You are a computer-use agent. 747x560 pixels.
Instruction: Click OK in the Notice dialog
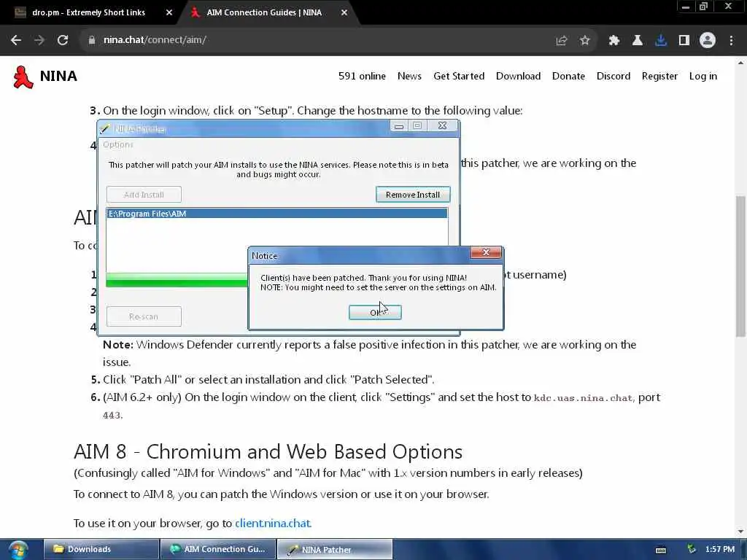point(375,312)
